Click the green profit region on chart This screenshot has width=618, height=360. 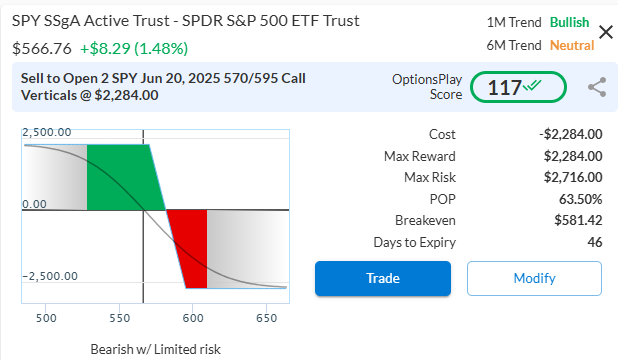pos(122,177)
